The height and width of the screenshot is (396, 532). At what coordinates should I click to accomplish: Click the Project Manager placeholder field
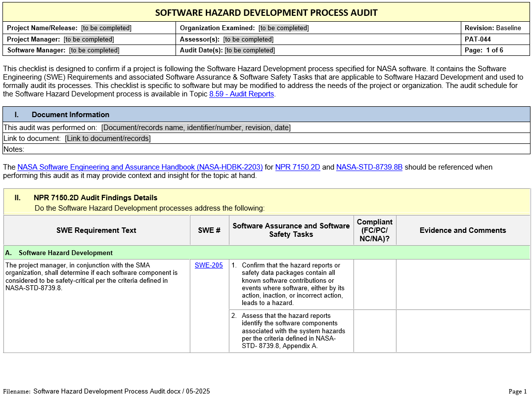click(x=89, y=39)
